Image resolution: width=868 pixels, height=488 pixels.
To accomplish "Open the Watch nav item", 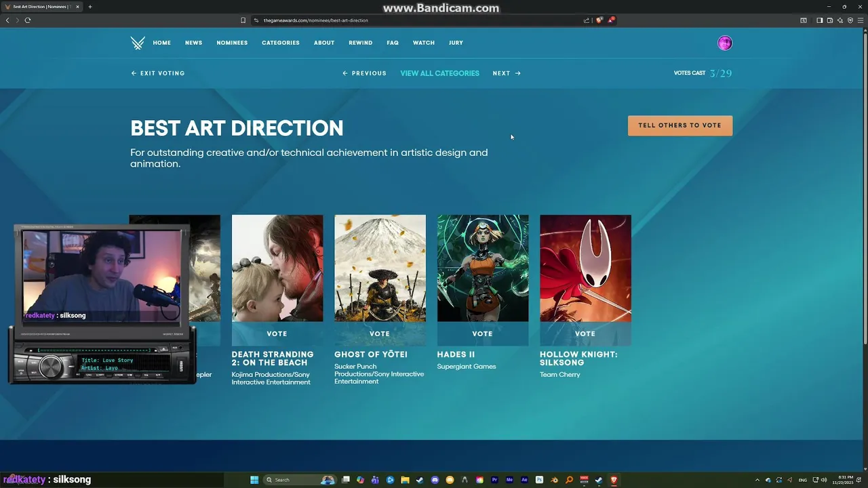I will (x=424, y=43).
